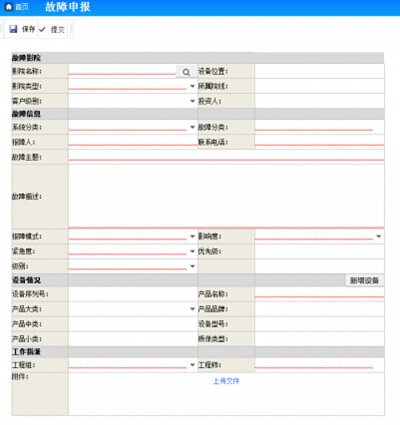Focus the 影院名称 input field
Image resolution: width=400 pixels, height=425 pixels.
122,71
